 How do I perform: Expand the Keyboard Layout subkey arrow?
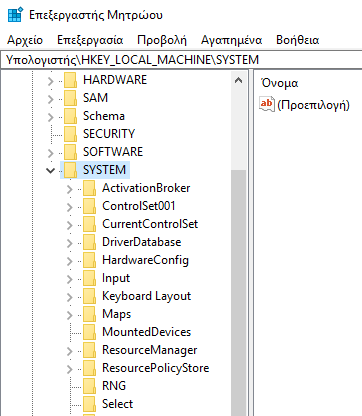69,297
